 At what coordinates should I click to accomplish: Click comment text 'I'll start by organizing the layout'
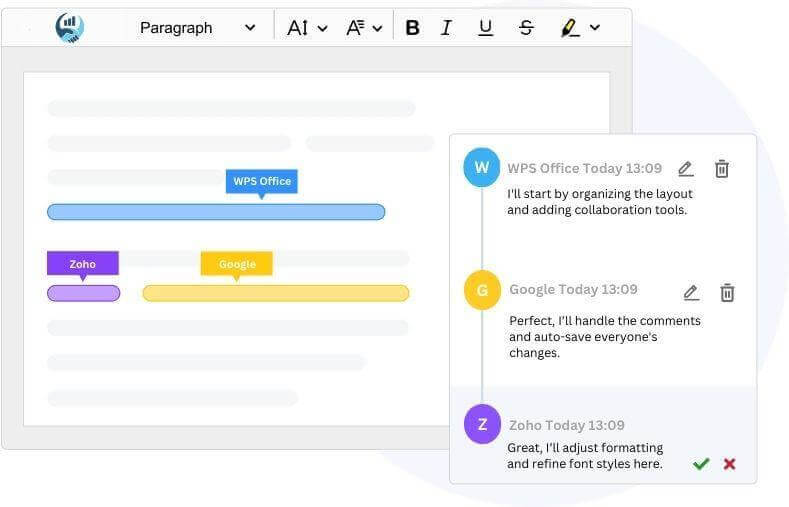tap(600, 194)
